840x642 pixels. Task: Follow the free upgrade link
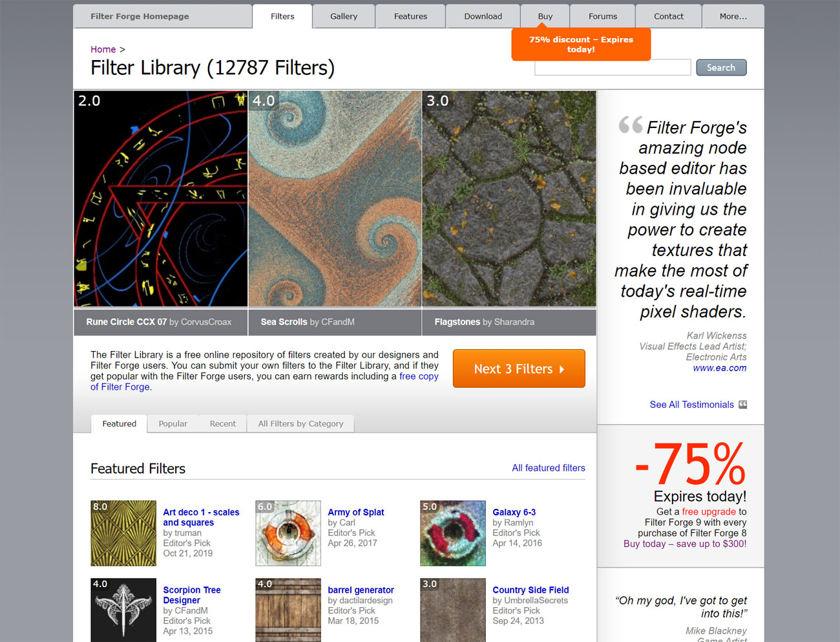click(x=709, y=511)
